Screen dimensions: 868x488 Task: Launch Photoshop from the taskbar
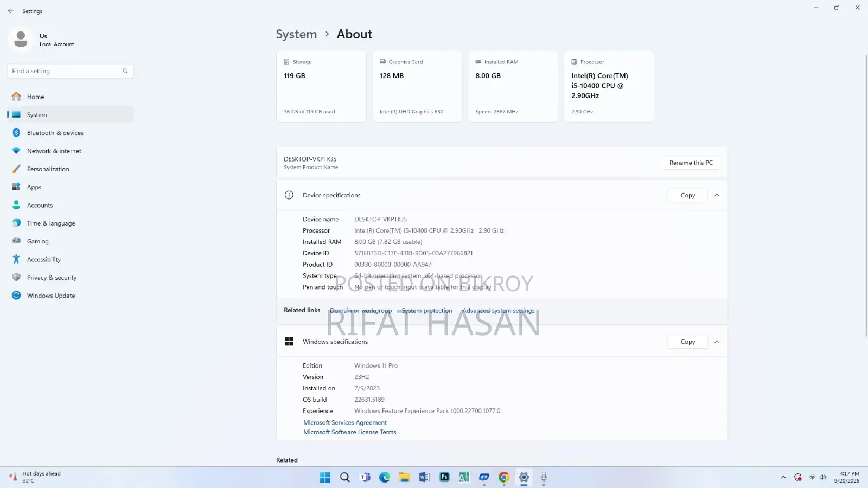click(444, 477)
